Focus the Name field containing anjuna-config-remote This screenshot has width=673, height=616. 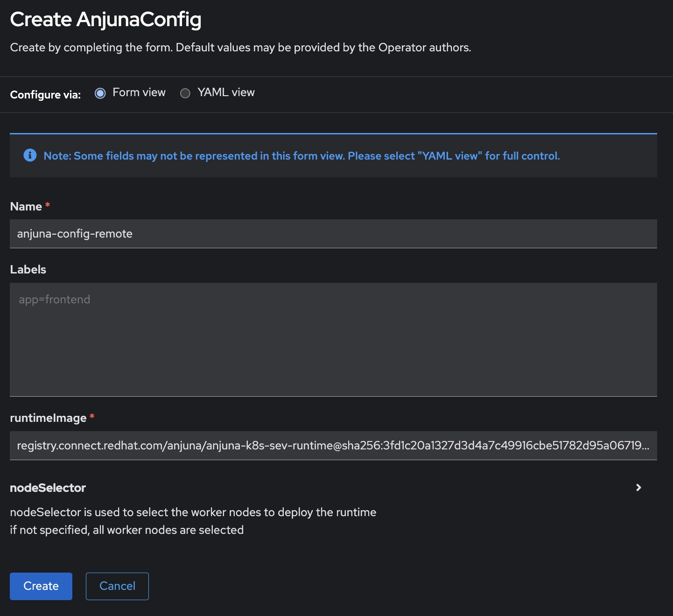333,234
